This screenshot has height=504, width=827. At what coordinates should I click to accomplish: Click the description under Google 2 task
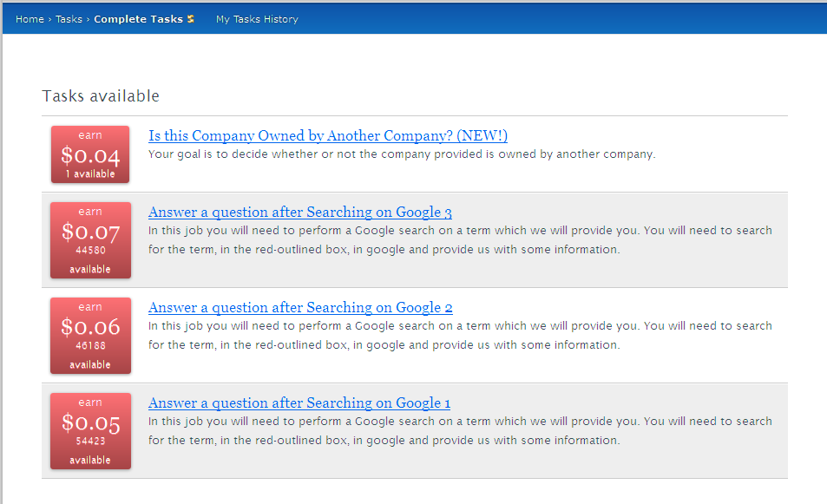coord(460,336)
